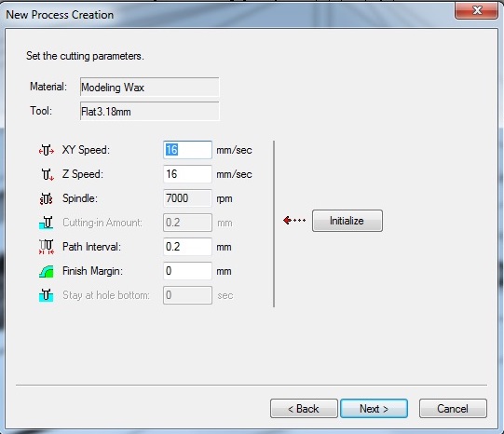504x434 pixels.
Task: Click the 'New Process Creation' title text
Action: coord(60,15)
